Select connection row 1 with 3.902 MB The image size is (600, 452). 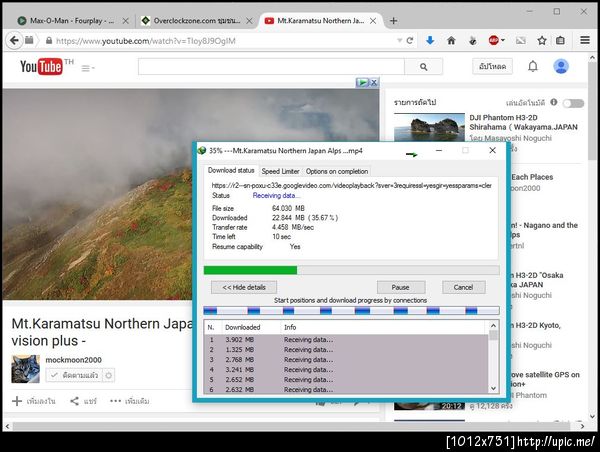pos(346,339)
